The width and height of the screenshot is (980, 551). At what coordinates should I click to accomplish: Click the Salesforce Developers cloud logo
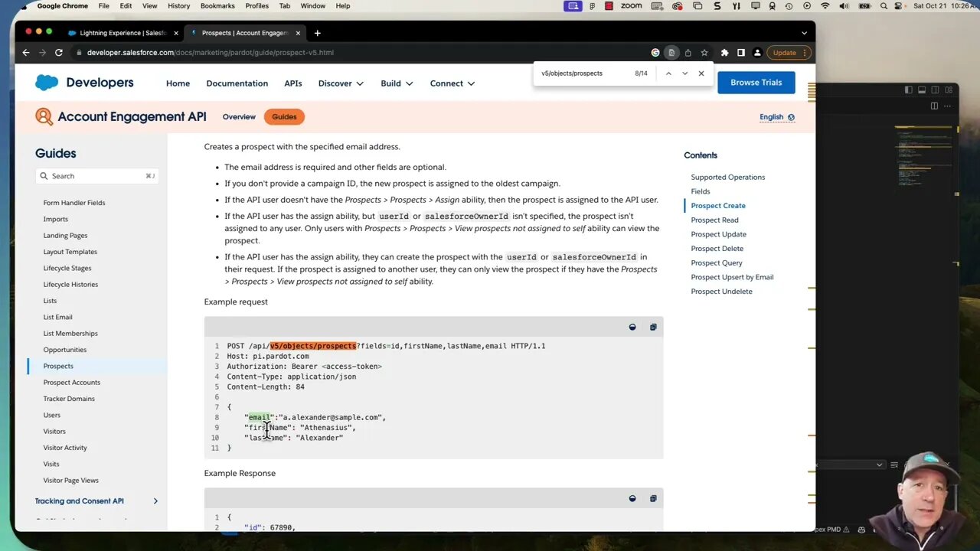(47, 83)
